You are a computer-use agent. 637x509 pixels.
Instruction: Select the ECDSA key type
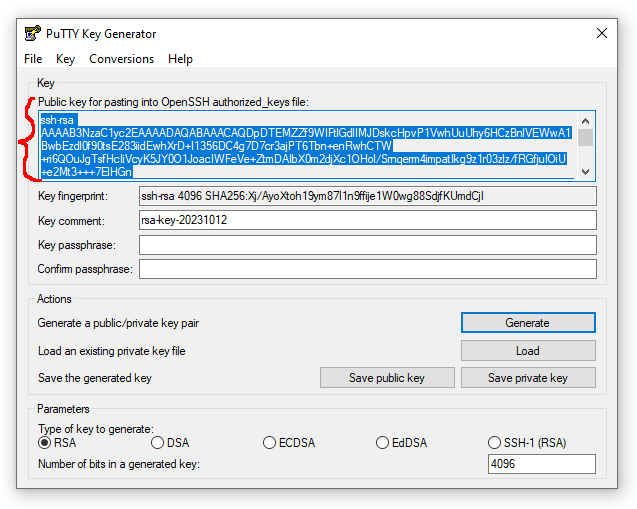coord(270,442)
